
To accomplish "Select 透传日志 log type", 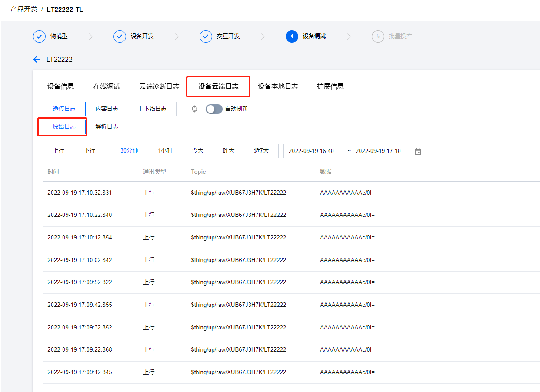I will pyautogui.click(x=64, y=109).
